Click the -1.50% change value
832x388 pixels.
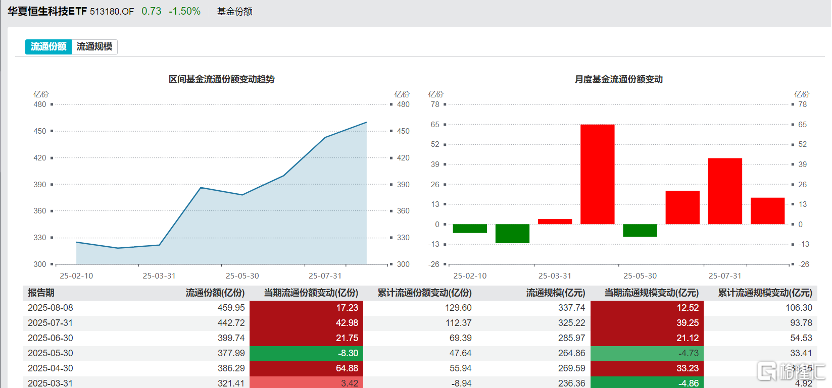tap(184, 11)
